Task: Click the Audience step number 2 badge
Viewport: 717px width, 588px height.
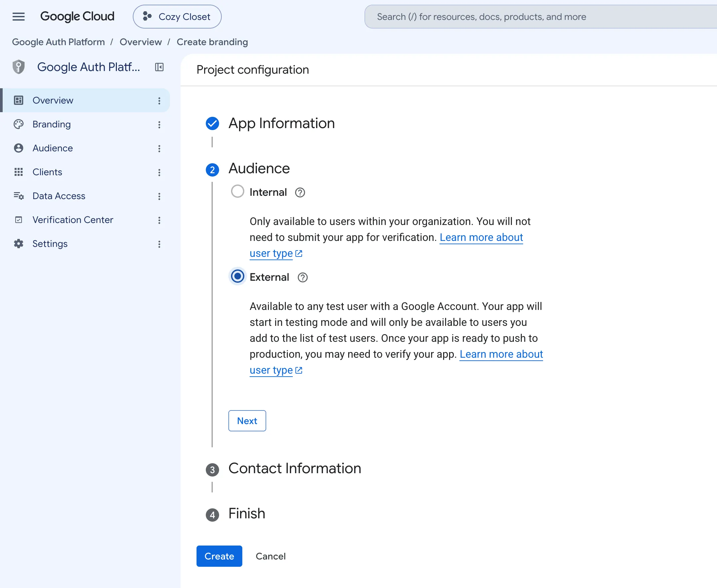Action: 212,170
